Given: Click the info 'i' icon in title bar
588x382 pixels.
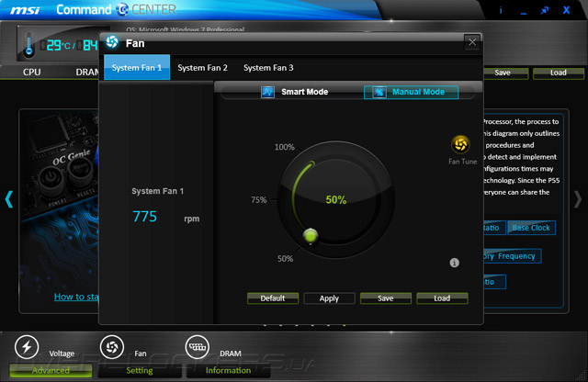Looking at the screenshot, I should point(501,10).
